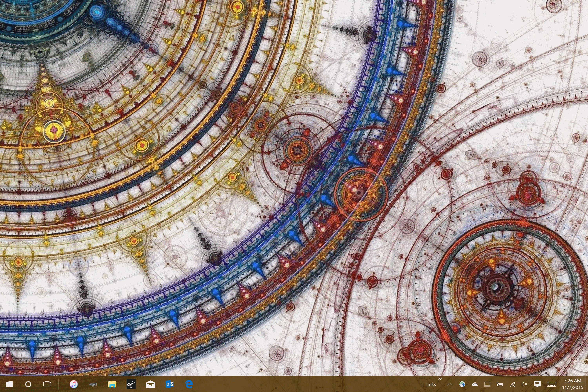Open Cortana search circle
This screenshot has height=392, width=588.
[x=28, y=384]
